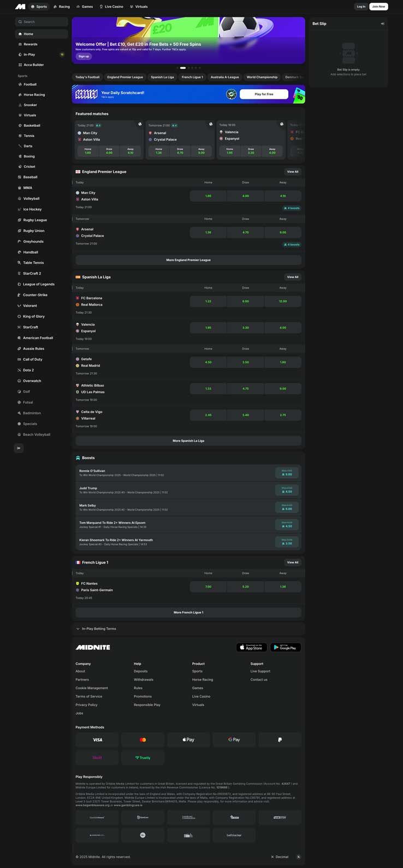The image size is (403, 868).
Task: Open Valencia vs Espanyol featured match card
Action: 250,140
